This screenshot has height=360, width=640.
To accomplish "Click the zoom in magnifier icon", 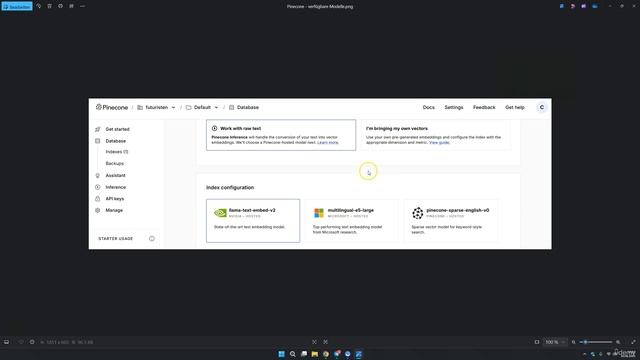I will point(618,342).
